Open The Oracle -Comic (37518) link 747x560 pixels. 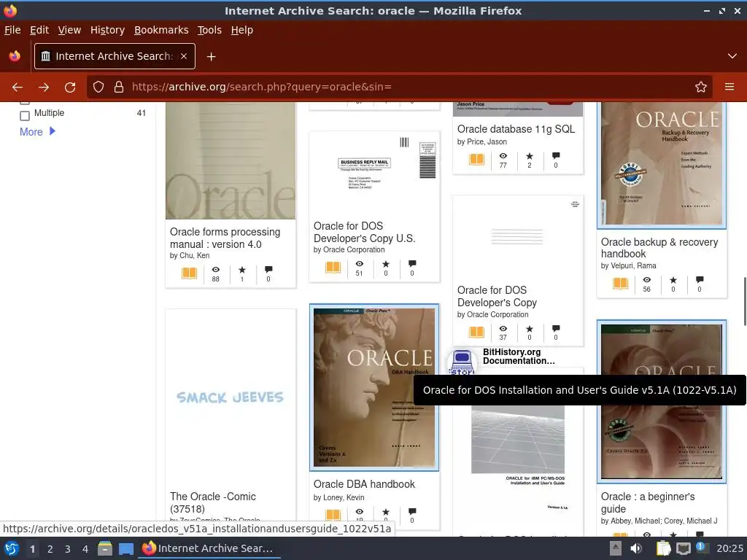[212, 502]
